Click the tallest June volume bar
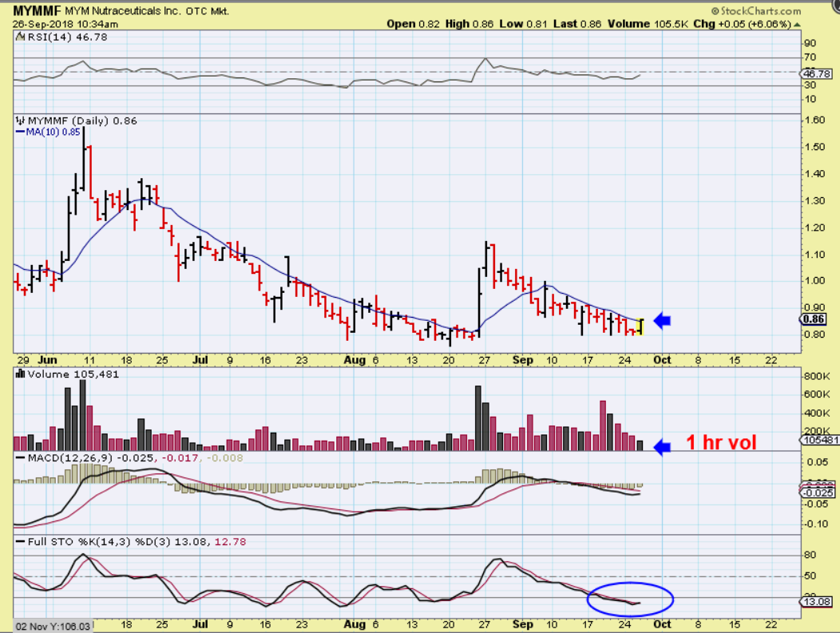 click(x=82, y=415)
